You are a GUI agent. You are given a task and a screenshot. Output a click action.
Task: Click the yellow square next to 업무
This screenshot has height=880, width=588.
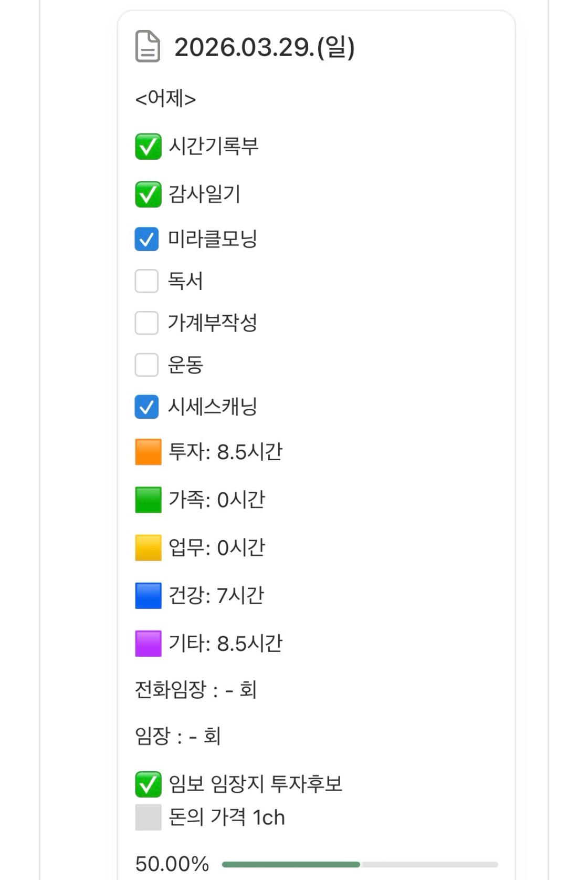[x=148, y=548]
